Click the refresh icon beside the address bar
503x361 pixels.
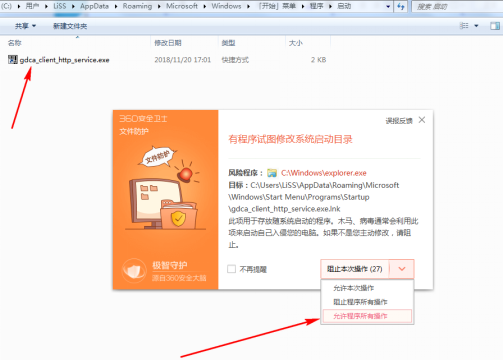[401, 6]
